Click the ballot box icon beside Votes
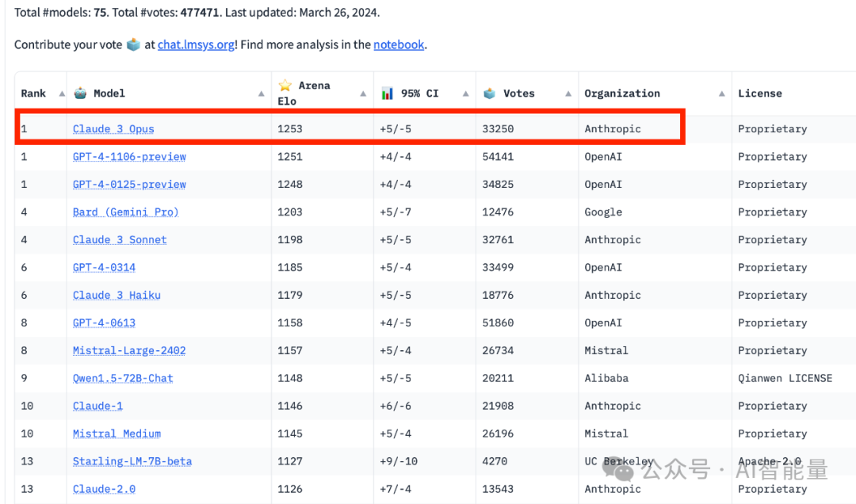 click(490, 93)
